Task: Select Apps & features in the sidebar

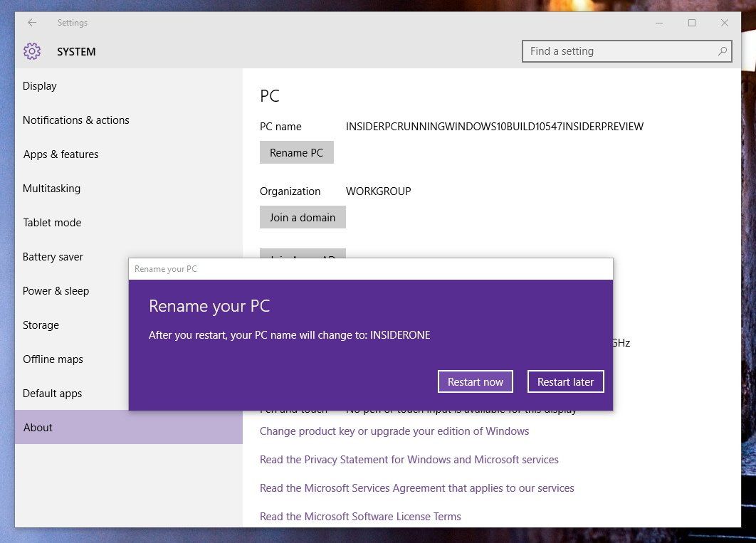Action: tap(66, 154)
